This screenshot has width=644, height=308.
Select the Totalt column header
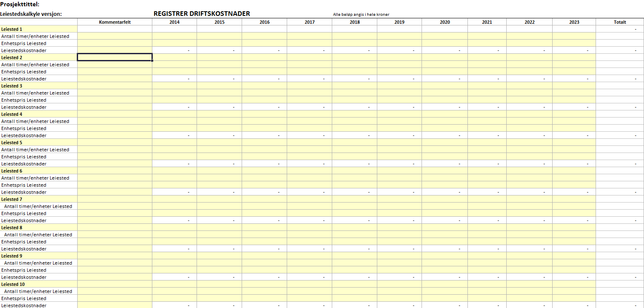[620, 22]
